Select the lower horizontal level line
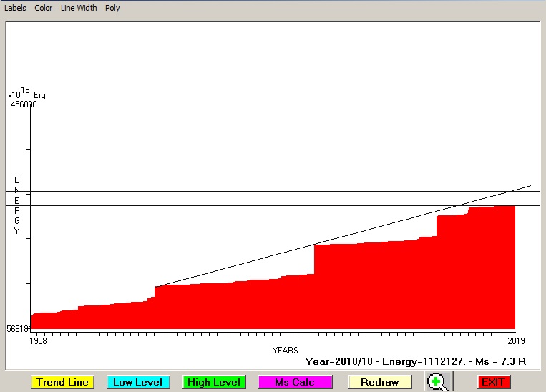546x392 pixels. pos(215,205)
